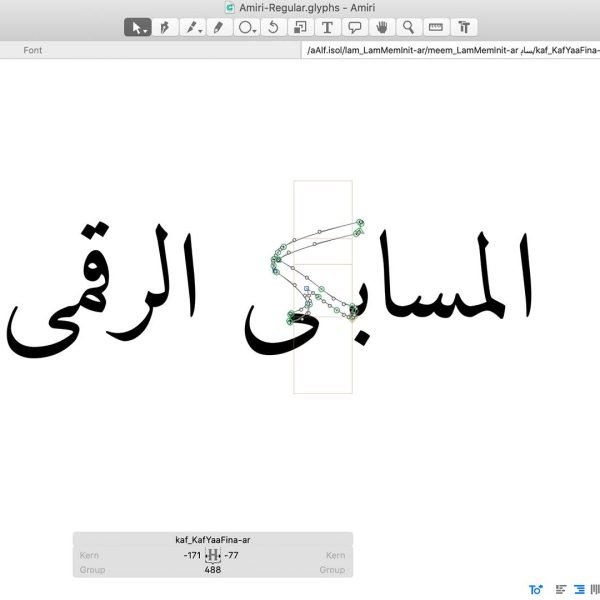Click the metrics H icon in info box
Viewport: 600px width, 600px height.
213,555
